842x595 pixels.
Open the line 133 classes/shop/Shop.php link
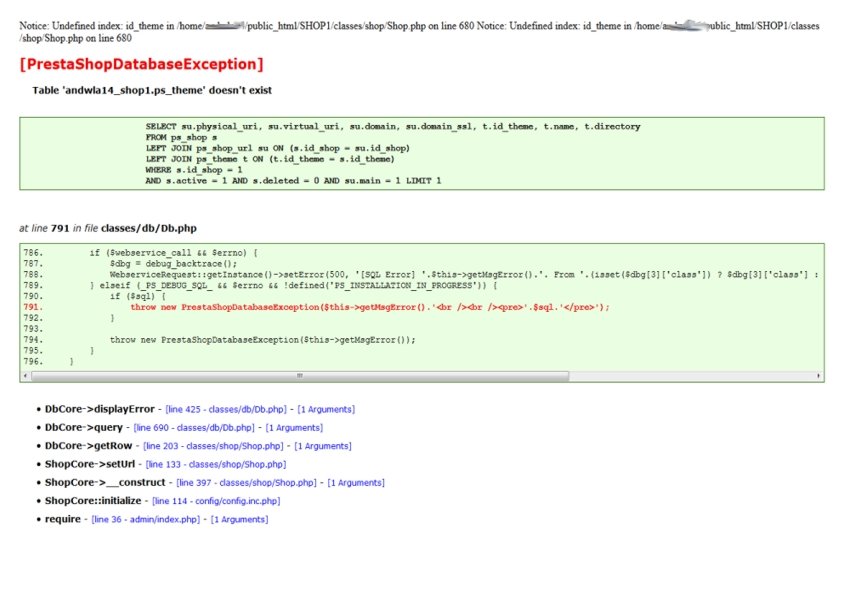click(216, 464)
